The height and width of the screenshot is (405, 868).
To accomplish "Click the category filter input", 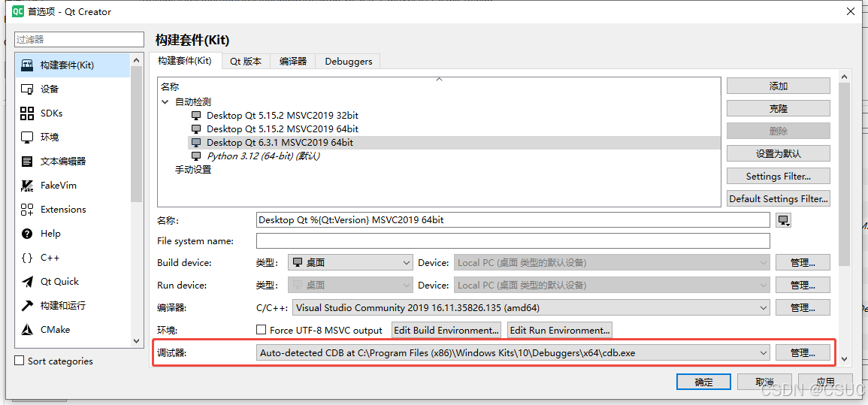I will tap(79, 39).
